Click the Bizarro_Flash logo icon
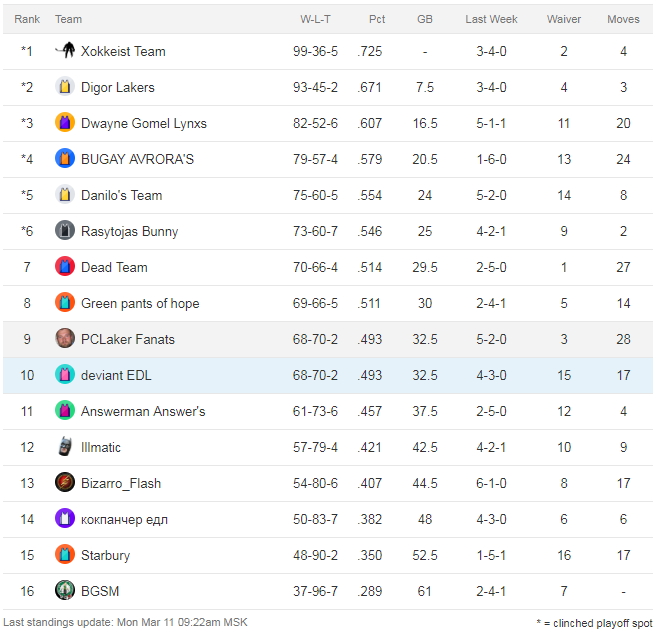 [65, 483]
